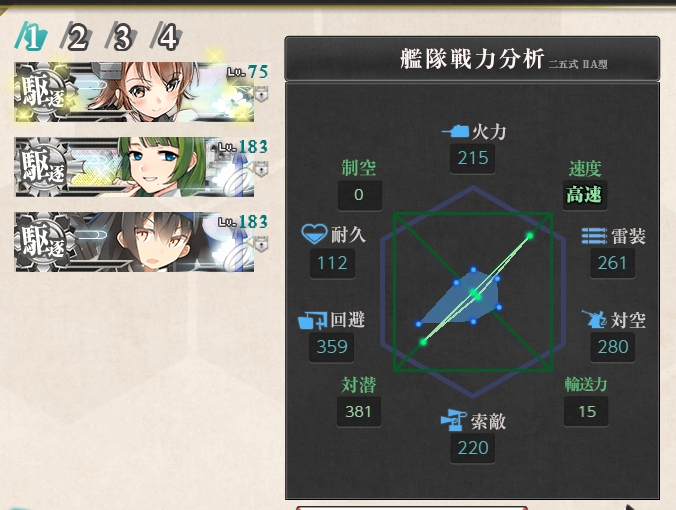Viewport: 676px width, 510px height.
Task: Click the 雷装 torpedo icon
Action: pos(594,236)
